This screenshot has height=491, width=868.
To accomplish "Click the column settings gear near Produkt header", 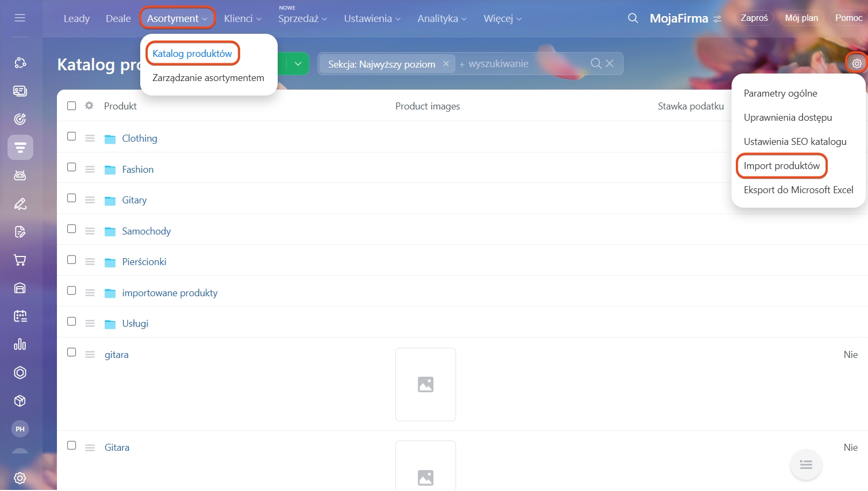I will click(89, 106).
